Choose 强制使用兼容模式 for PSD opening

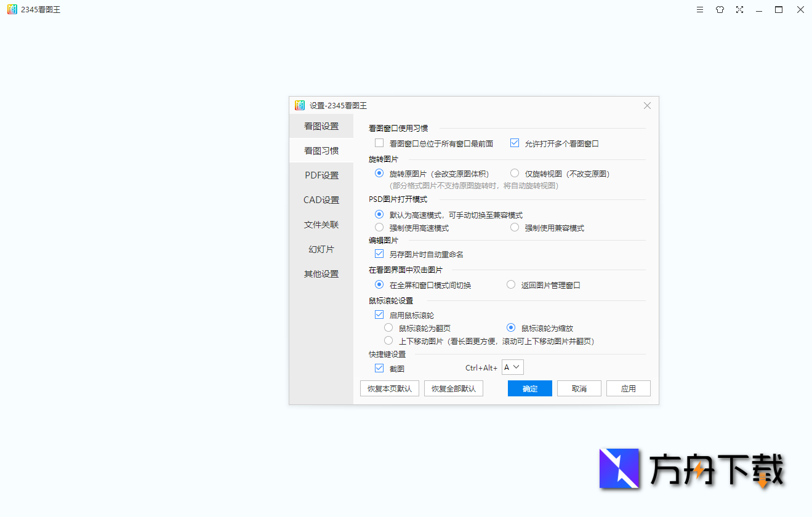514,227
